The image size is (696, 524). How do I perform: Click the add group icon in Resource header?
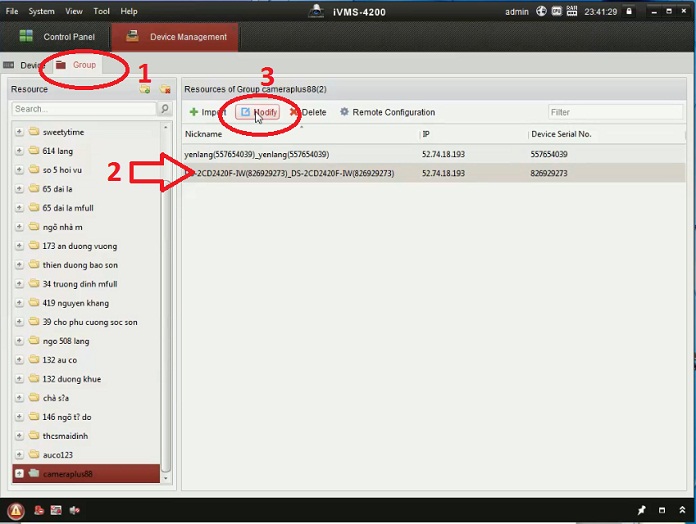pyautogui.click(x=145, y=89)
